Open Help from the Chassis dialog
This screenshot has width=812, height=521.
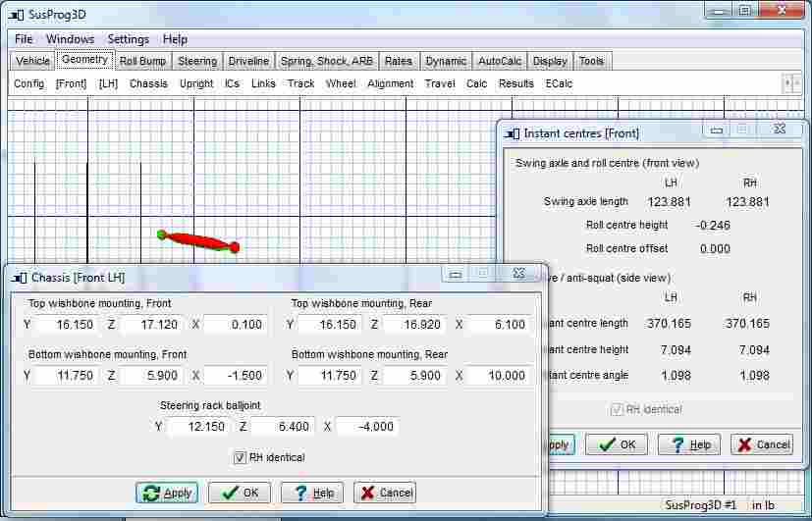click(312, 493)
